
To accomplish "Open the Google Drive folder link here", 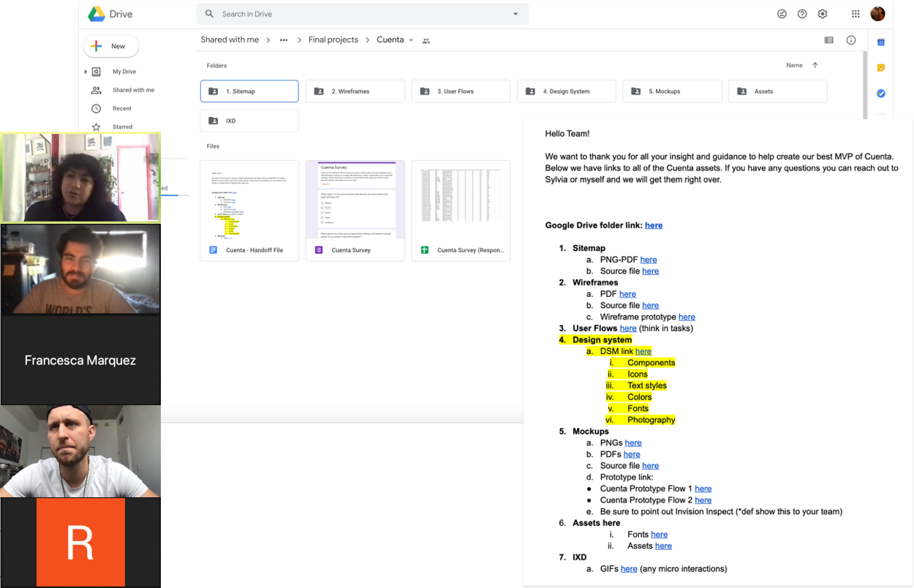I will tap(654, 225).
